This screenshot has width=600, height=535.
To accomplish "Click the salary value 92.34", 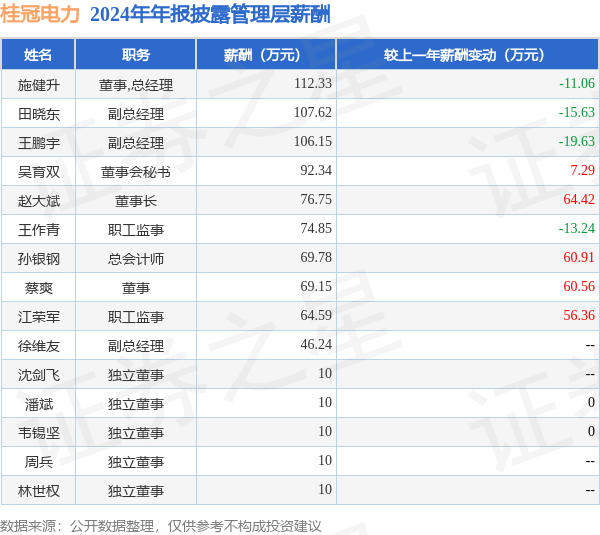I will (x=316, y=170).
